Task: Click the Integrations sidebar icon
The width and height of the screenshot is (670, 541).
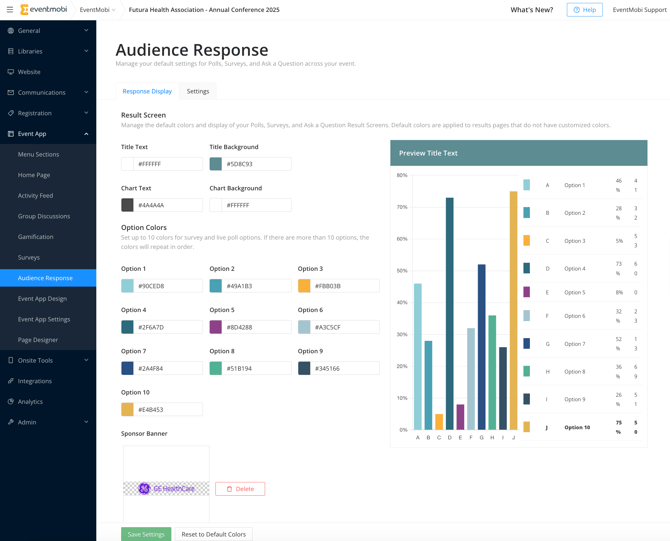Action: pos(11,381)
